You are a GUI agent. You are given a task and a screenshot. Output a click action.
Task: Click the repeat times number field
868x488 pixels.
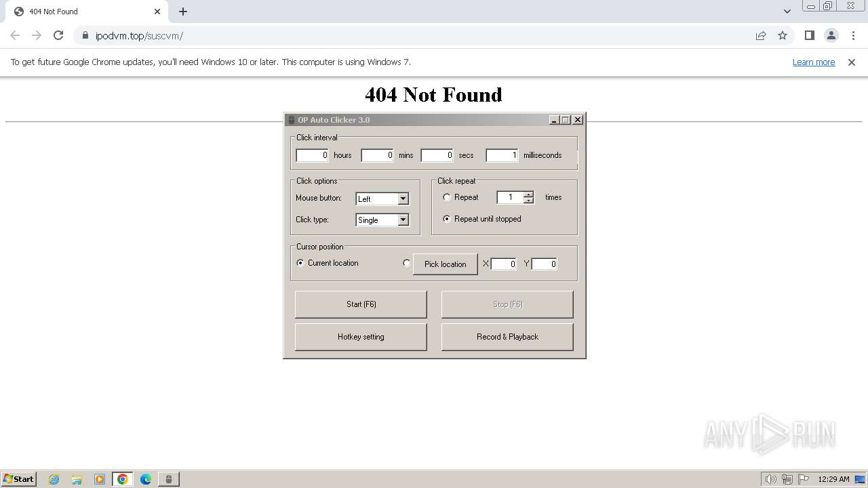(x=511, y=197)
